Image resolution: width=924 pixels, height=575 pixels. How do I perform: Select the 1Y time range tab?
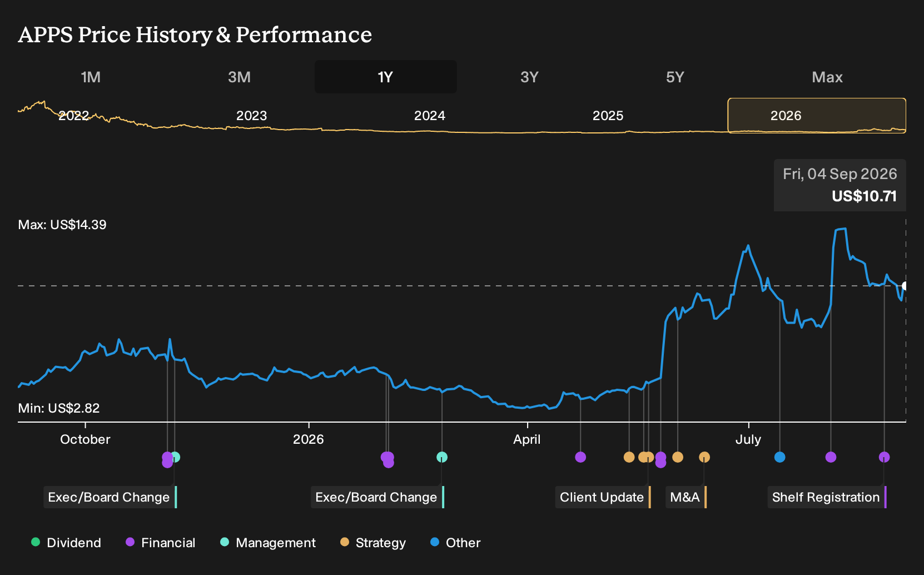click(385, 77)
